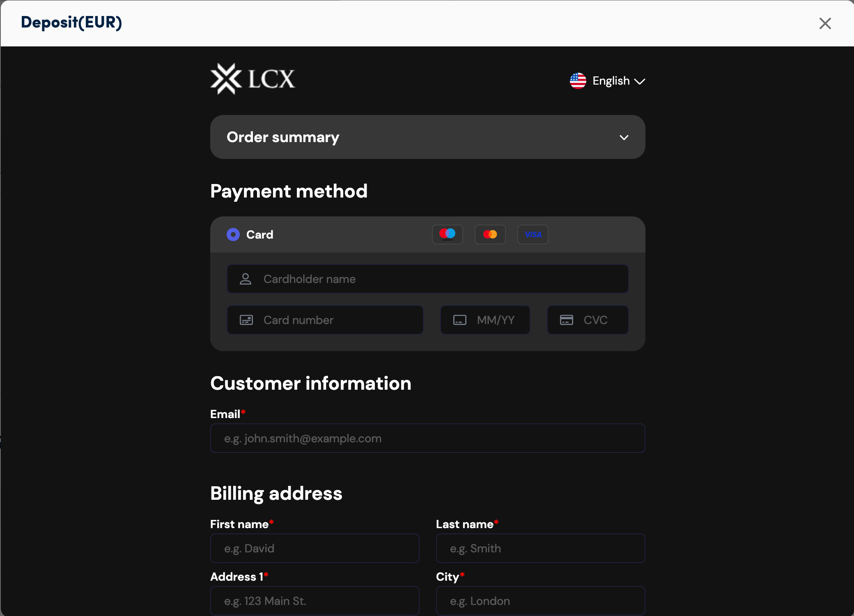Click the City label
The width and height of the screenshot is (854, 616).
coord(450,577)
